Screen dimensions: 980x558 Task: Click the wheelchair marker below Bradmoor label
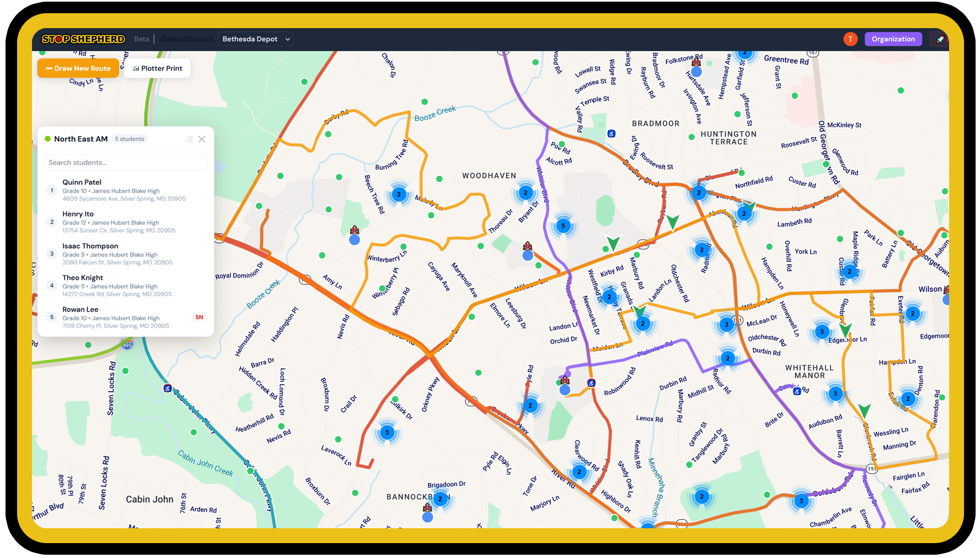point(611,133)
